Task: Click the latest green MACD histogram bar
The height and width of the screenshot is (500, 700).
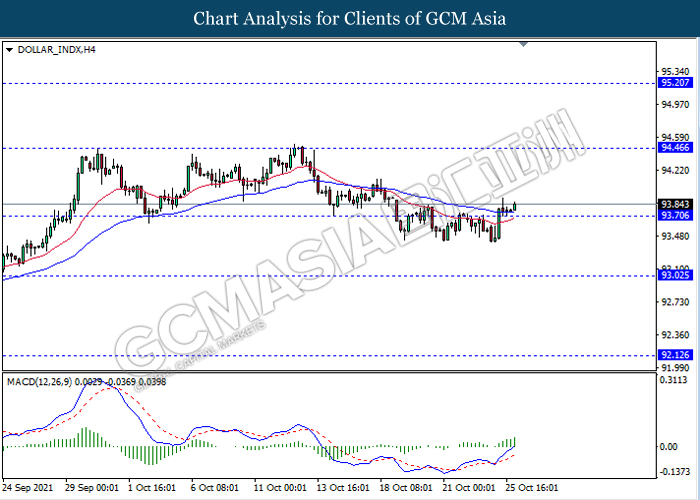Action: coord(515,442)
